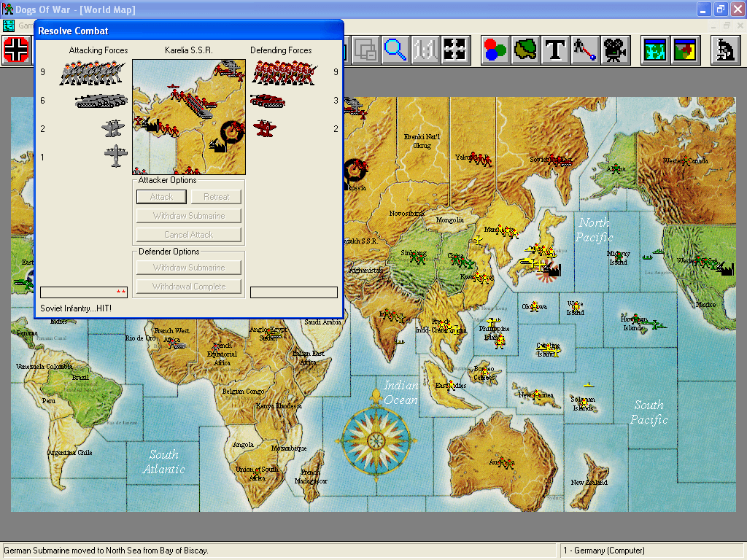The height and width of the screenshot is (560, 747).
Task: Click the defender Withdraw Submarine button
Action: click(189, 268)
